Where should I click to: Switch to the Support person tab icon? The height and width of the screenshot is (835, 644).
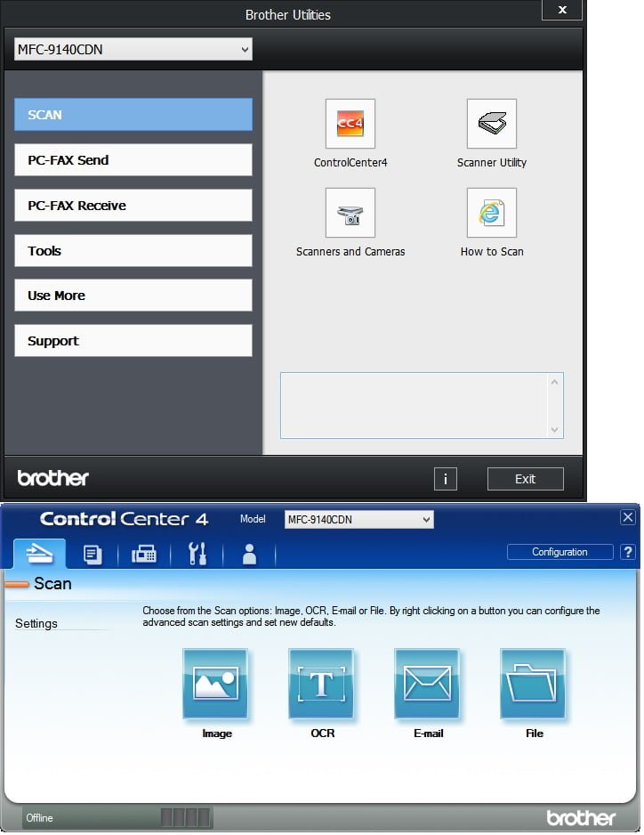(249, 555)
